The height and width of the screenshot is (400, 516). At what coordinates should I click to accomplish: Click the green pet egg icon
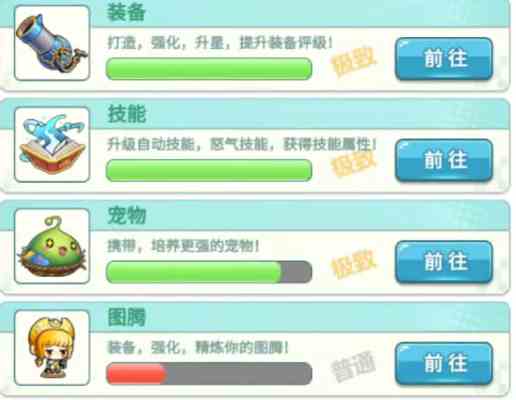click(x=52, y=246)
